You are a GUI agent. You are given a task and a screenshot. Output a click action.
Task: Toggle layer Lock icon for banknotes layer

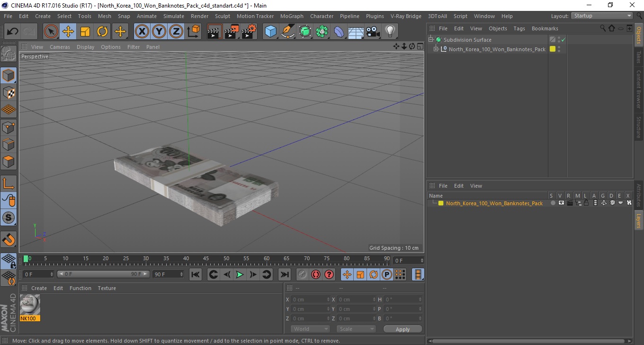coord(586,203)
